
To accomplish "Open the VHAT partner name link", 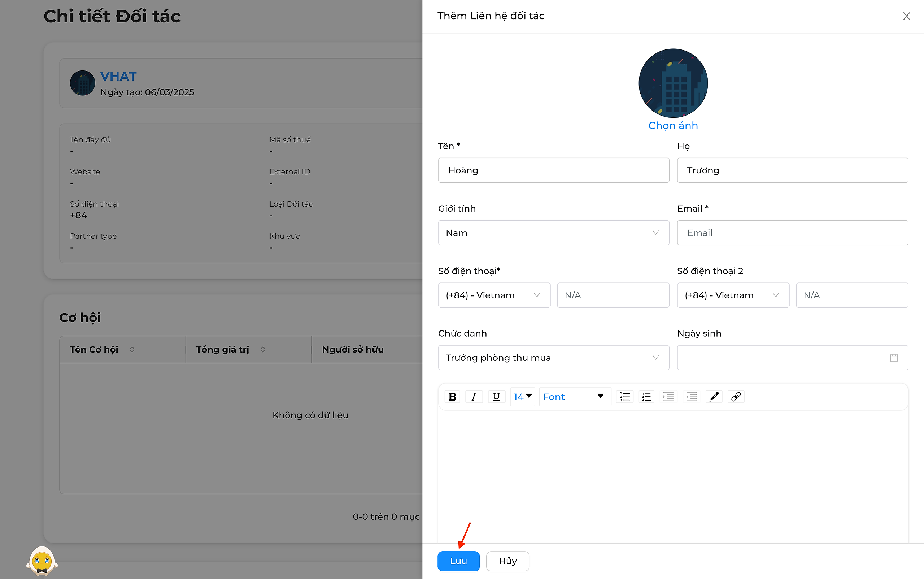I will [x=118, y=77].
